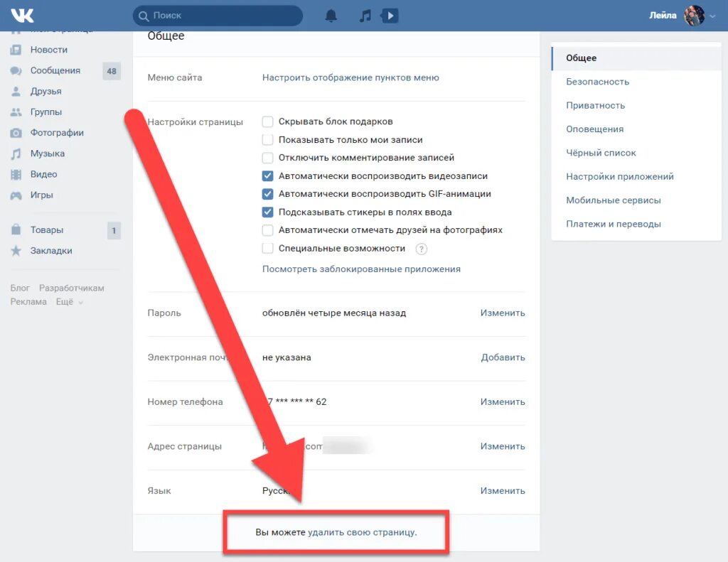The height and width of the screenshot is (562, 728).
Task: Click удалить свою страницу link
Action: click(362, 532)
